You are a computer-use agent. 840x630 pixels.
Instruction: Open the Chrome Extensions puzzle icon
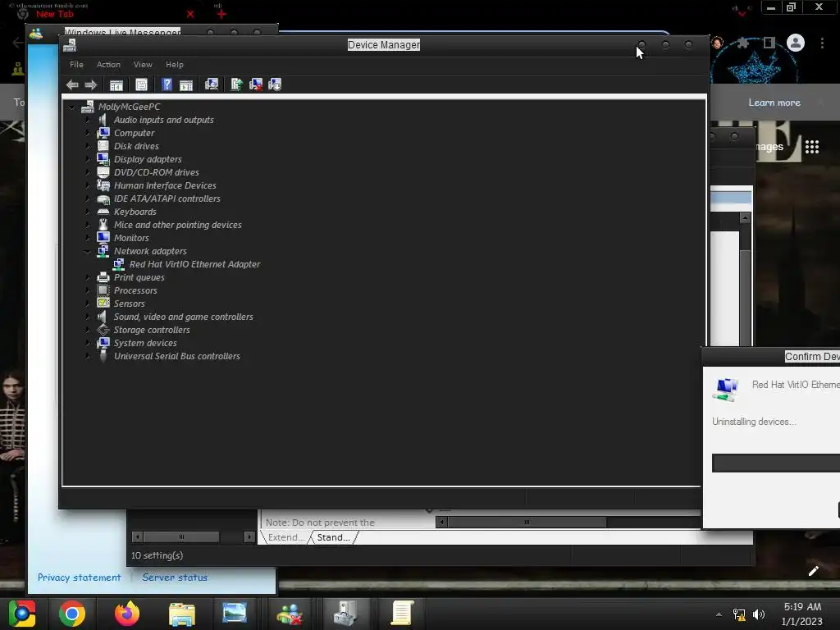pyautogui.click(x=743, y=43)
